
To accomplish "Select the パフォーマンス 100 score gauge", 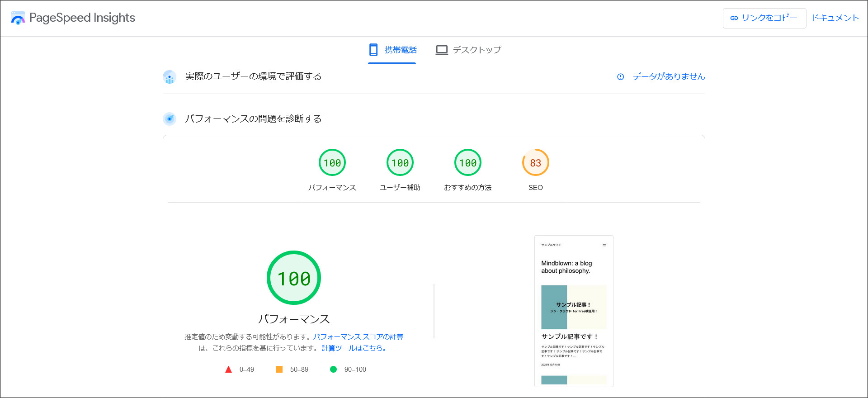I will (x=332, y=163).
